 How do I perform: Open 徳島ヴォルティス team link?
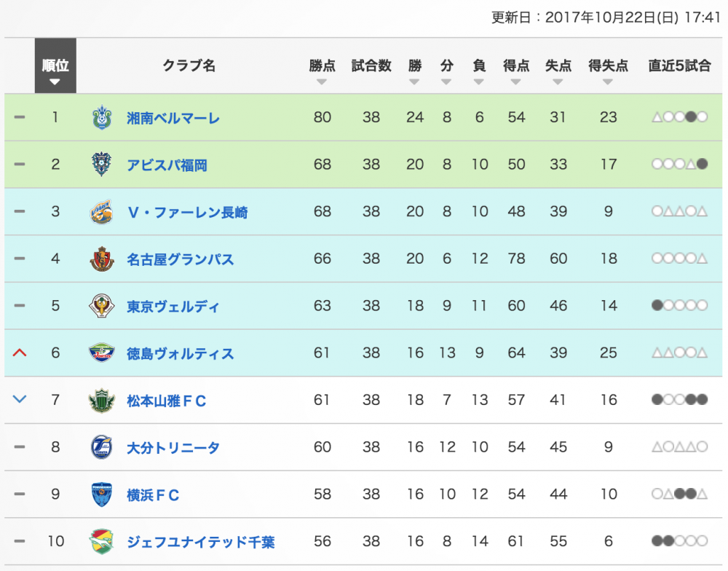(x=180, y=353)
